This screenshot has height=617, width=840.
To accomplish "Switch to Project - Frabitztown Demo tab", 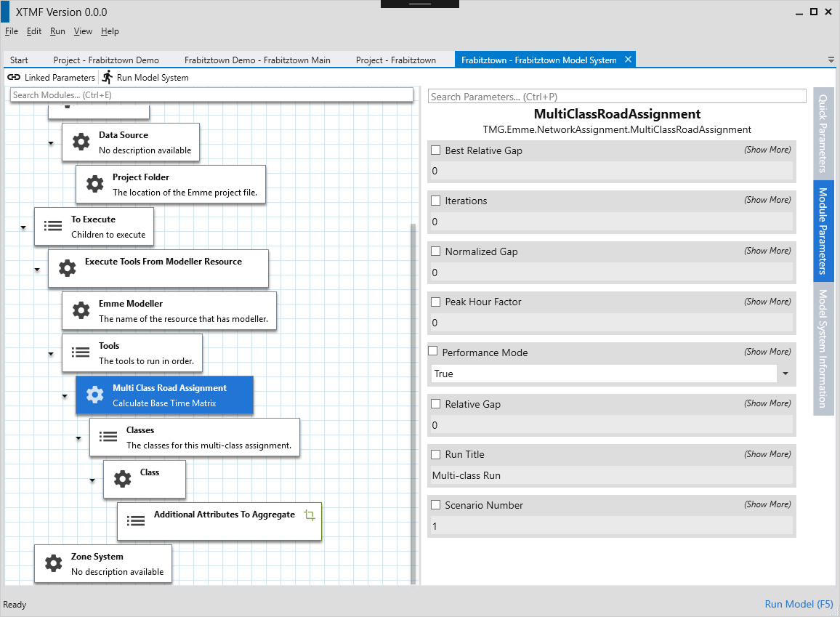I will 106,60.
